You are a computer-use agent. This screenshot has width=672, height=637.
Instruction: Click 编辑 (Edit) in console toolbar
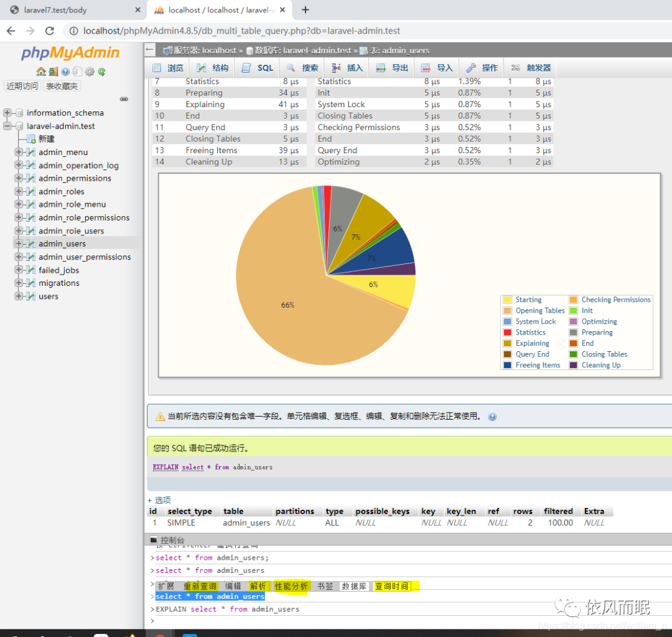coord(233,586)
